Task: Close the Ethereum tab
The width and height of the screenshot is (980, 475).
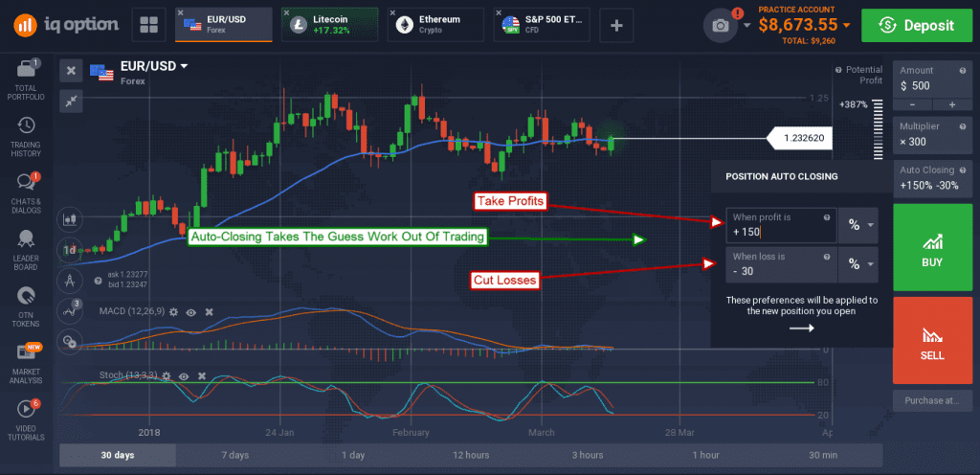Action: point(391,13)
